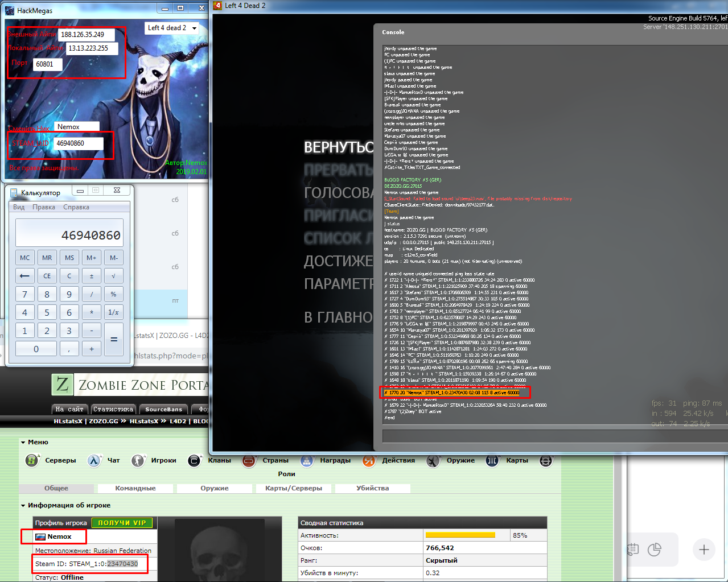The image size is (728, 582).
Task: Switch to the Карты/Серверы tab
Action: [294, 488]
